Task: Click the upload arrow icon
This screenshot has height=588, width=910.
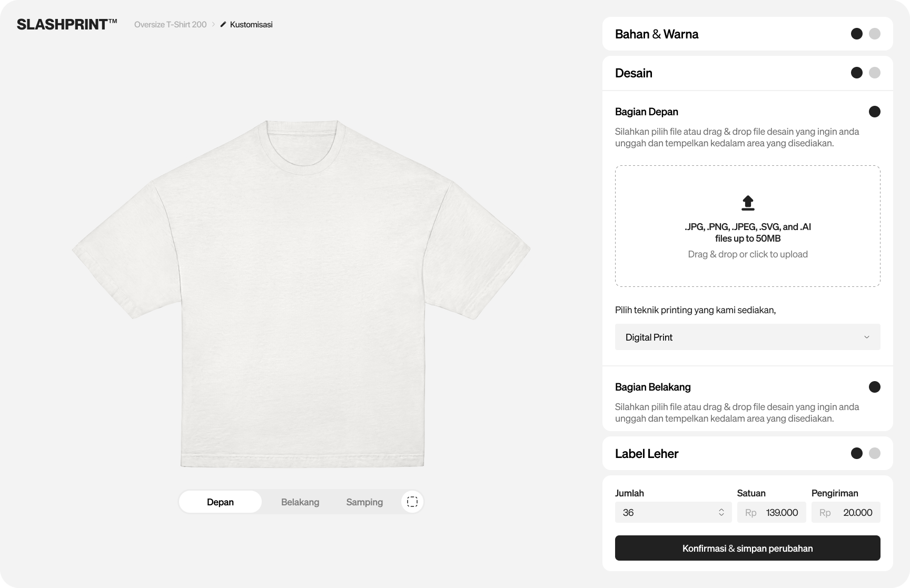Action: [748, 203]
